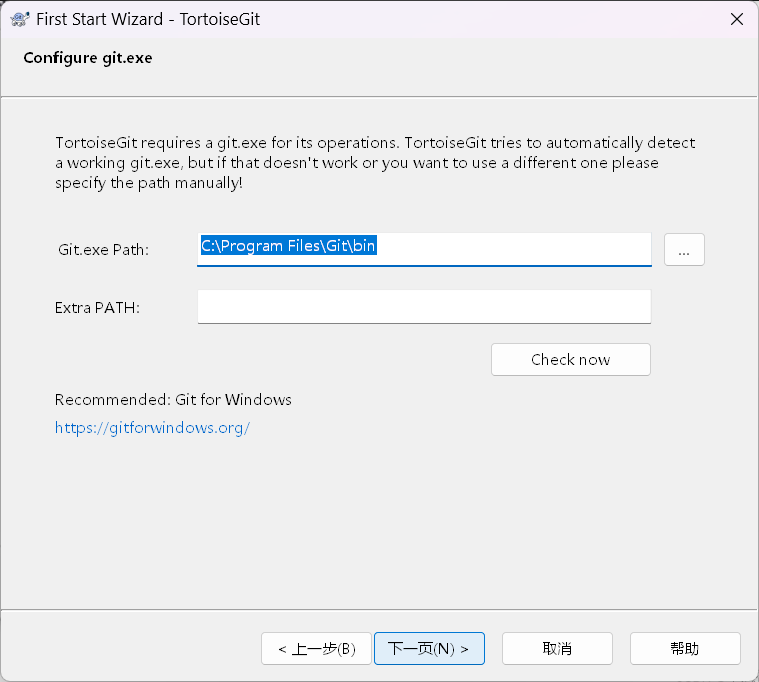Close the First Start Wizard window
759x682 pixels.
[x=737, y=19]
